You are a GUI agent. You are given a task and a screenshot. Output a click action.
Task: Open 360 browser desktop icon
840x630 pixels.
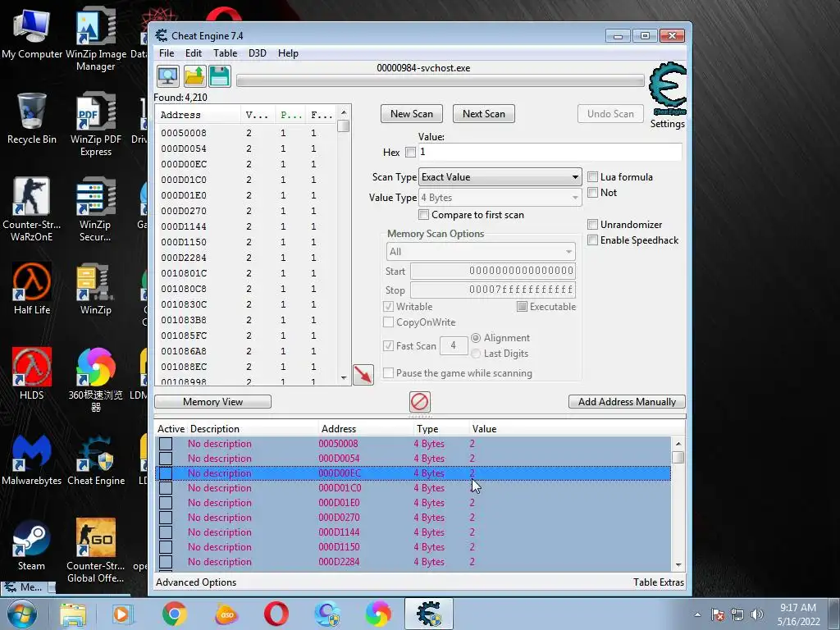95,380
